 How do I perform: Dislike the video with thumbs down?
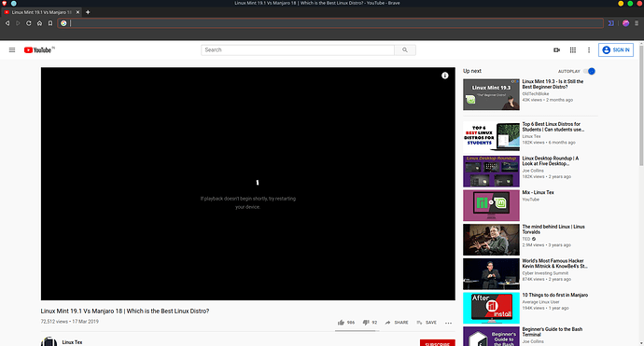pyautogui.click(x=370, y=323)
